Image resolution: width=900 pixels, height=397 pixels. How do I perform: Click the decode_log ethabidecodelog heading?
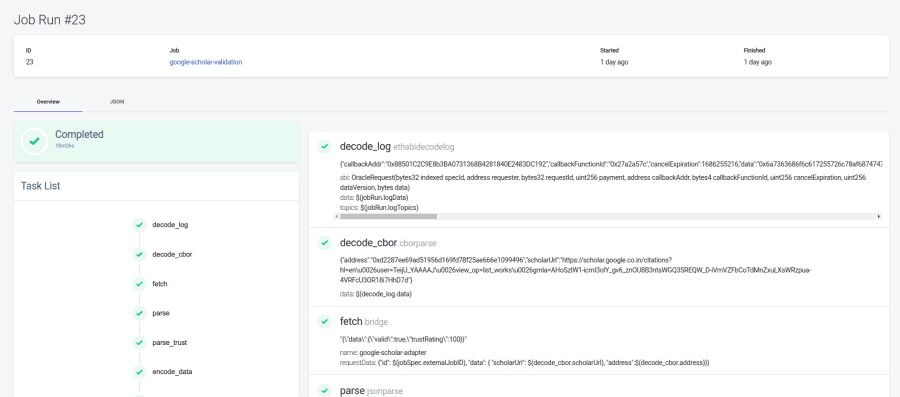(397, 147)
